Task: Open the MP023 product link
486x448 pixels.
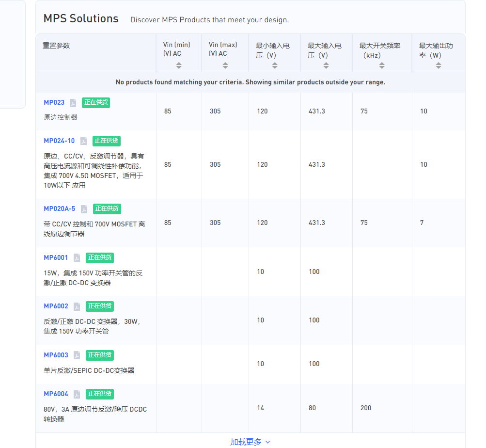Action: (54, 102)
